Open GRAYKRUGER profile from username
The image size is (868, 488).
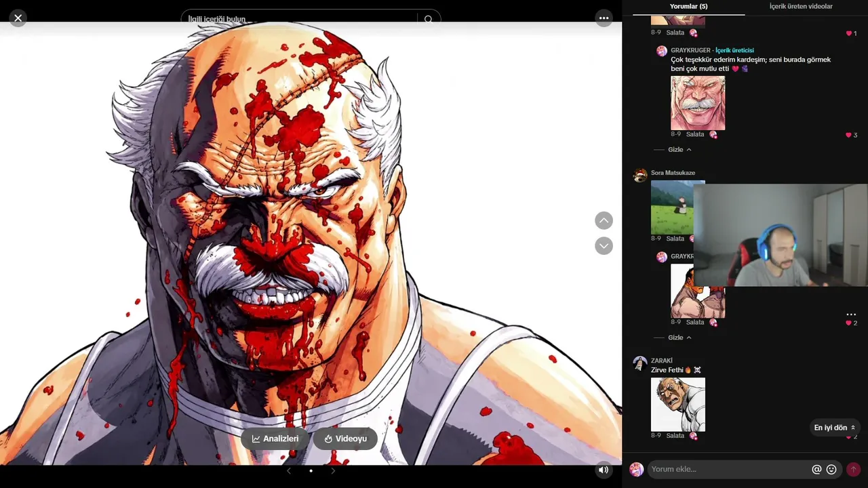pos(690,50)
